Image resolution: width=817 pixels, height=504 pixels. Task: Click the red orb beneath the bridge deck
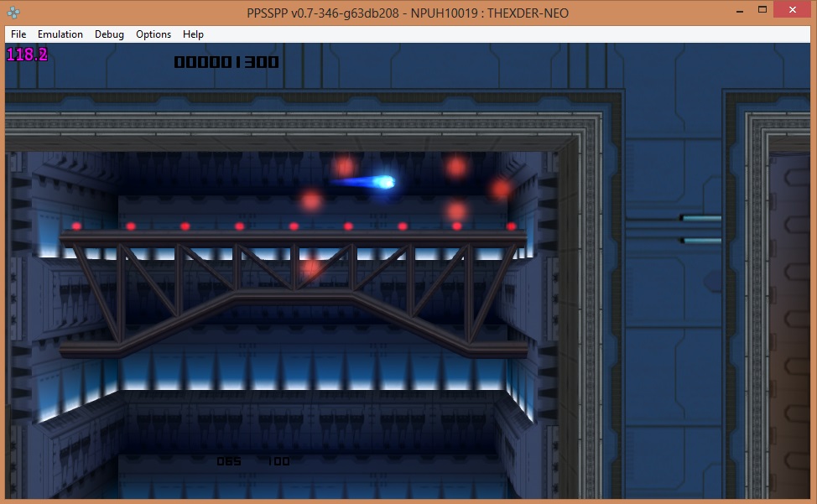click(311, 268)
